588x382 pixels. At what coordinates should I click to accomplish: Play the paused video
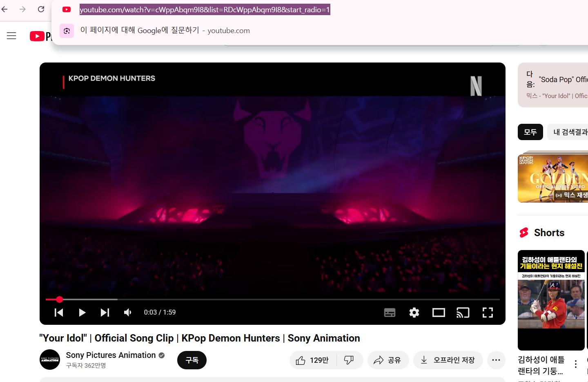pyautogui.click(x=82, y=313)
